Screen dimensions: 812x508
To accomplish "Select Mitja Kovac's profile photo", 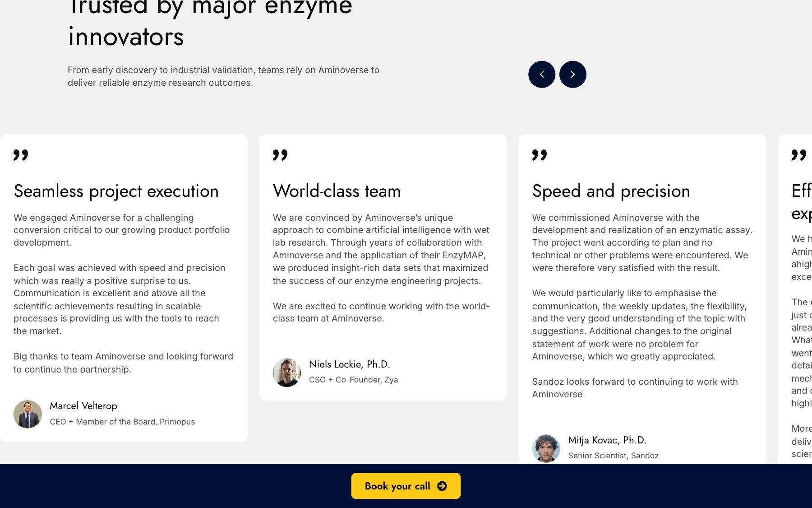I will point(546,448).
